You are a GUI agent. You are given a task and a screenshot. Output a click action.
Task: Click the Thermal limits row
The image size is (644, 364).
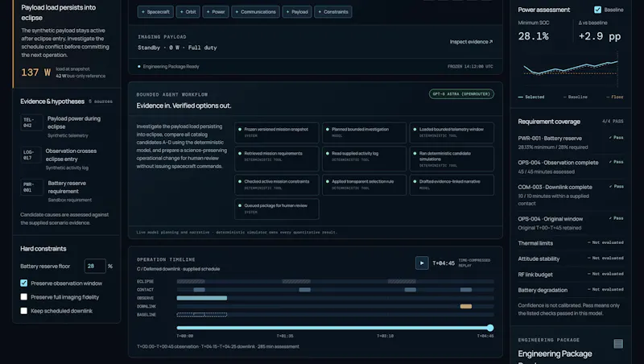[x=571, y=243]
